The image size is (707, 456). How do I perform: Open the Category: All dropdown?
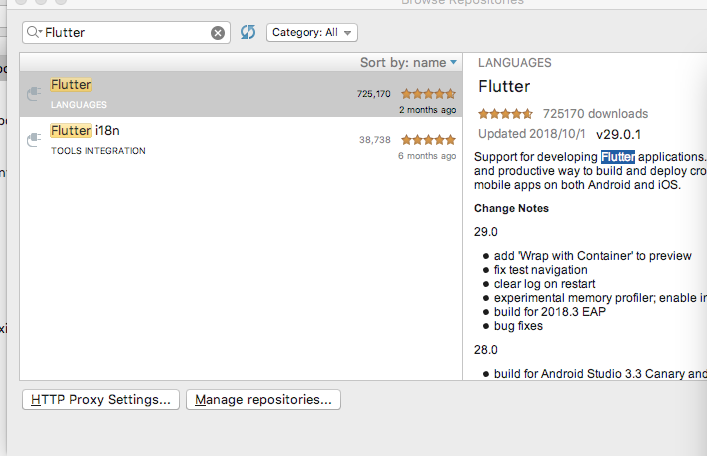pyautogui.click(x=312, y=32)
